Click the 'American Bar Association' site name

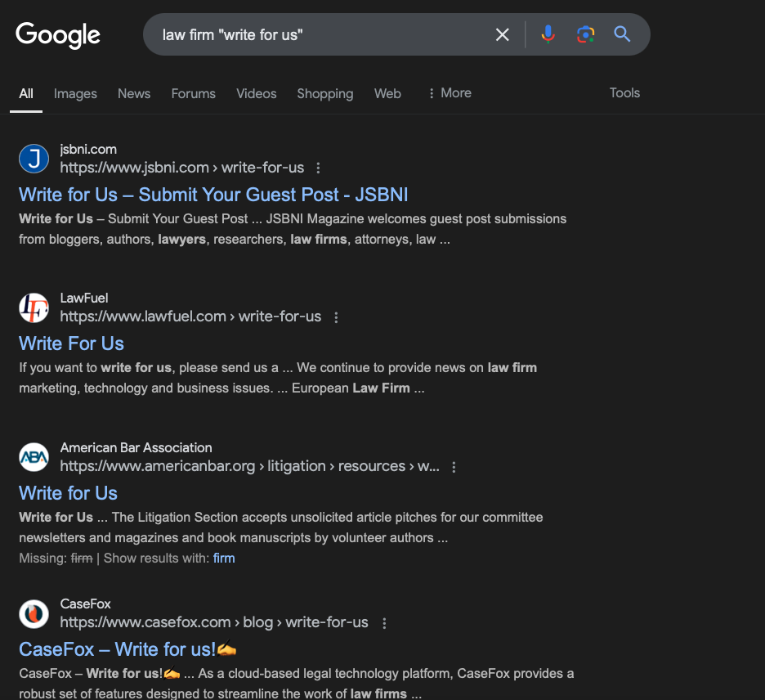point(136,447)
